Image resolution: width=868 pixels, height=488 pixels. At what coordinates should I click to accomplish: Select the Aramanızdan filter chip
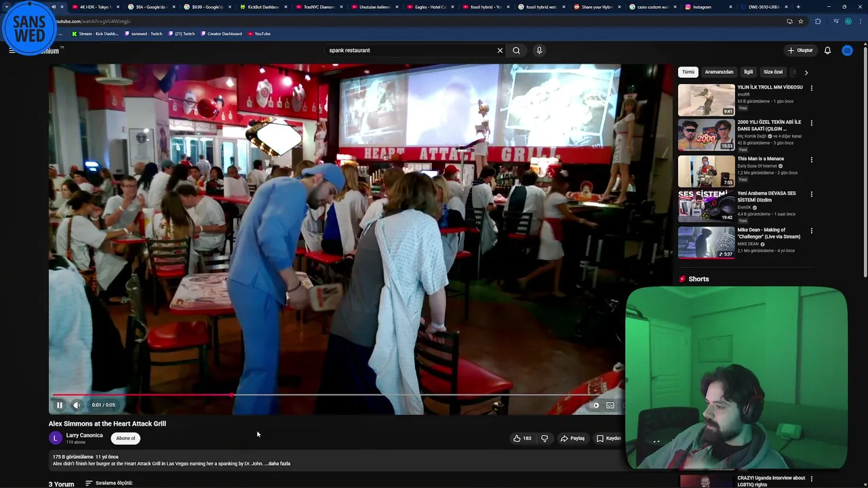point(719,72)
